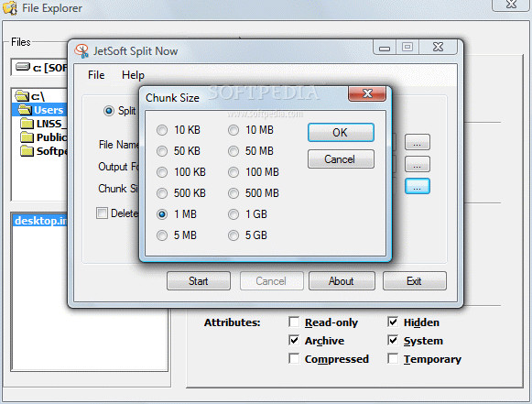Open the Public folder

pyautogui.click(x=43, y=137)
